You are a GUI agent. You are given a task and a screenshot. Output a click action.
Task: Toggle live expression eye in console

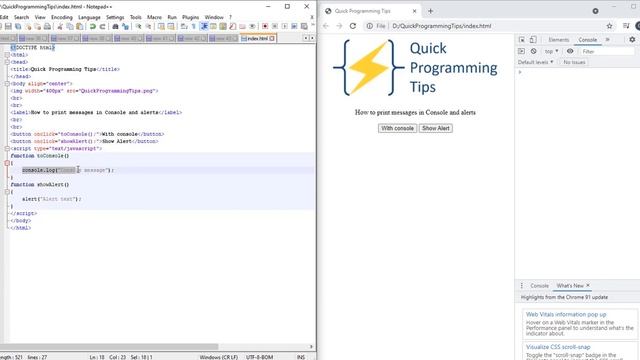point(570,51)
